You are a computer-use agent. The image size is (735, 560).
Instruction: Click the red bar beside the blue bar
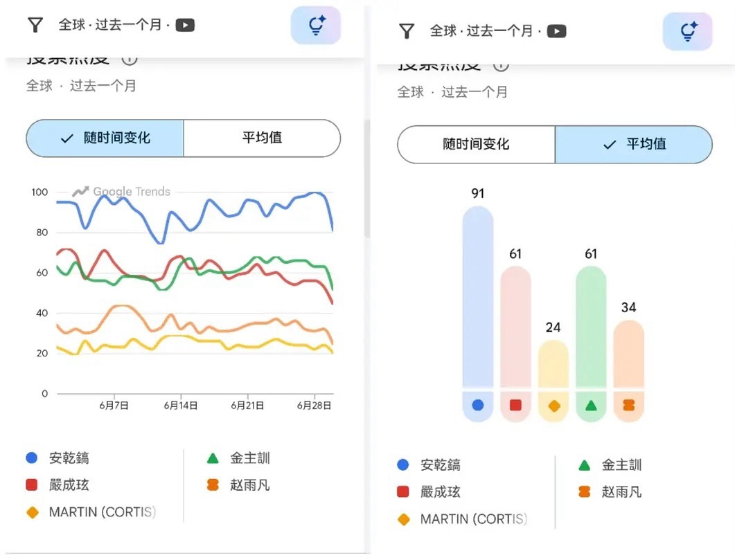click(x=515, y=327)
